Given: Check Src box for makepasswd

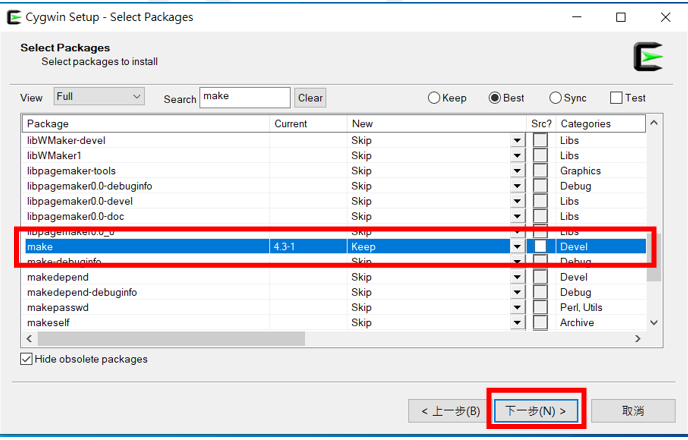Looking at the screenshot, I should point(540,307).
